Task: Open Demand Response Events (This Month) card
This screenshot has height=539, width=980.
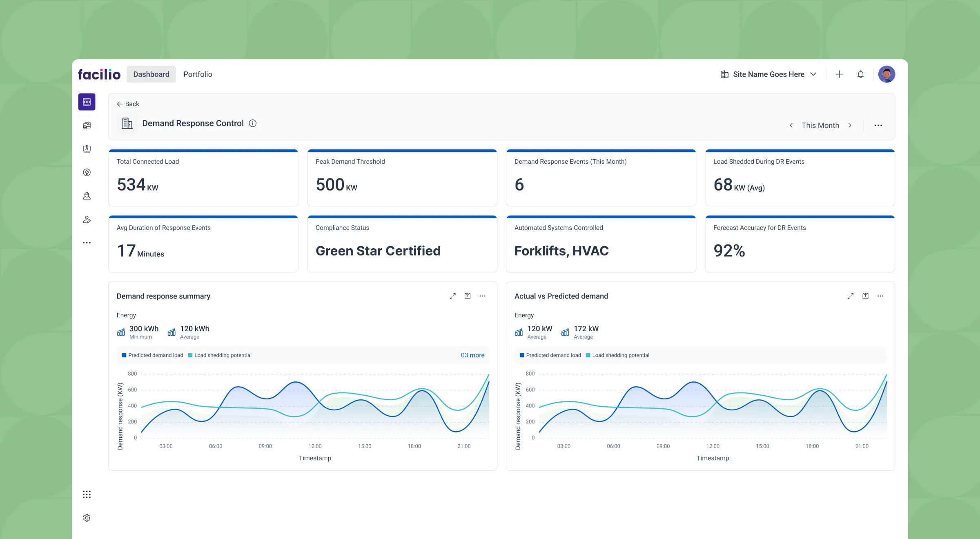Action: (x=601, y=178)
